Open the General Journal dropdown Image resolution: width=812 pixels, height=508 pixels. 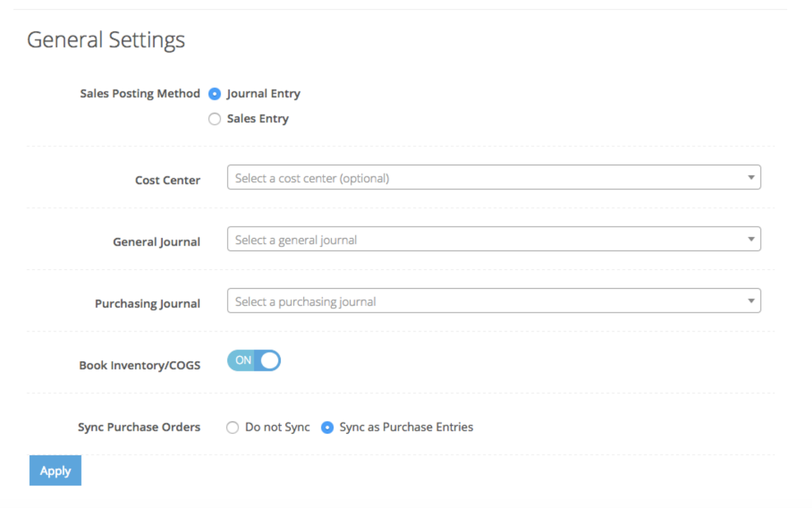point(494,239)
